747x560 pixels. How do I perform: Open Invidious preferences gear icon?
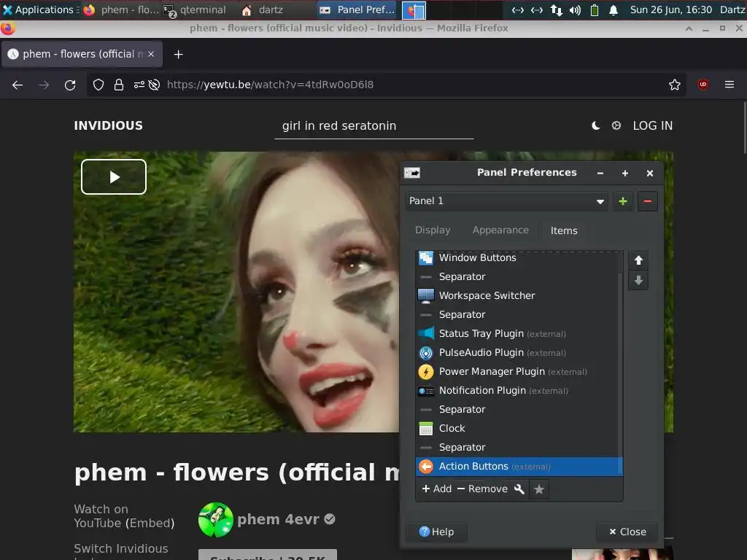tap(616, 125)
